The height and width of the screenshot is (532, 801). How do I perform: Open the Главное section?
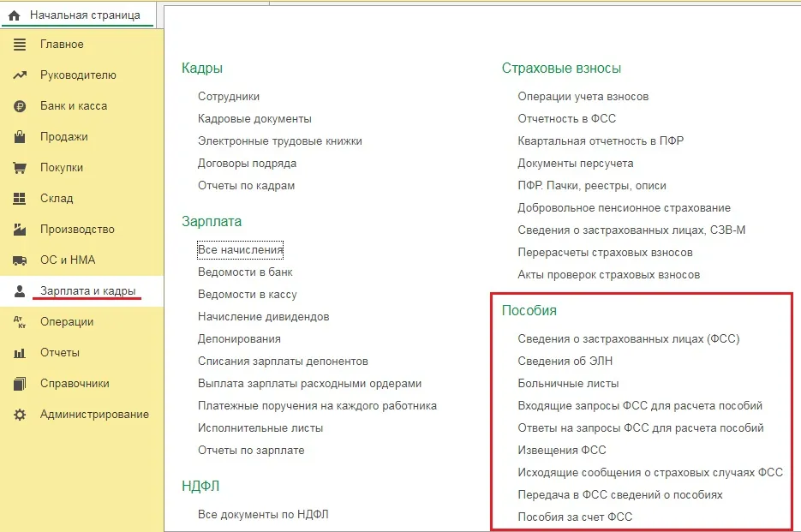click(x=62, y=45)
